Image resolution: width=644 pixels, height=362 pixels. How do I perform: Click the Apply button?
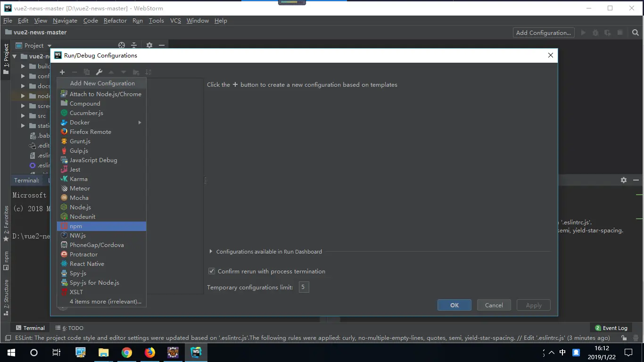point(534,305)
